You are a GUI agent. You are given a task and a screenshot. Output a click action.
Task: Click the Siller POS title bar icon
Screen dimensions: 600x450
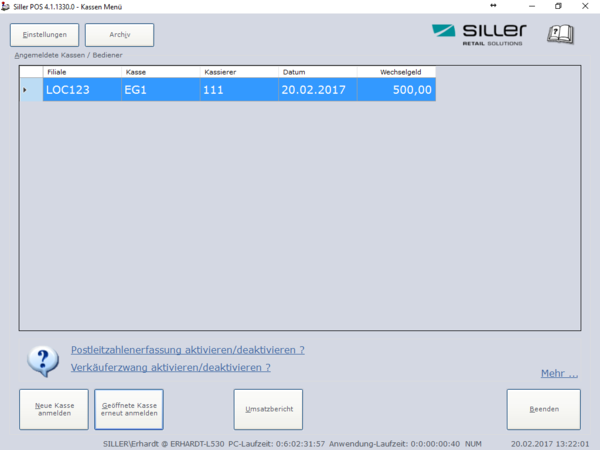(x=7, y=6)
